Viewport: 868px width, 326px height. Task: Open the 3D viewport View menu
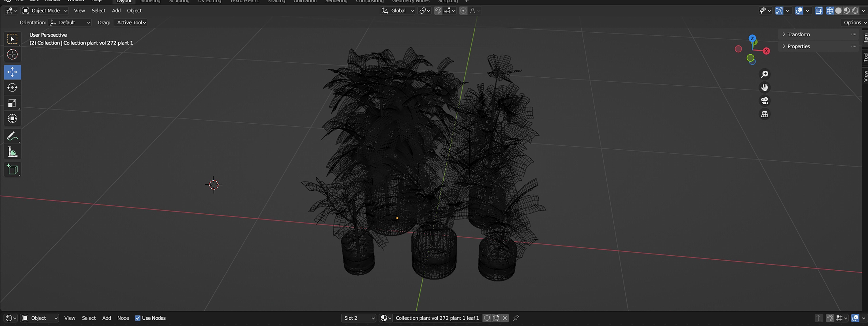80,11
